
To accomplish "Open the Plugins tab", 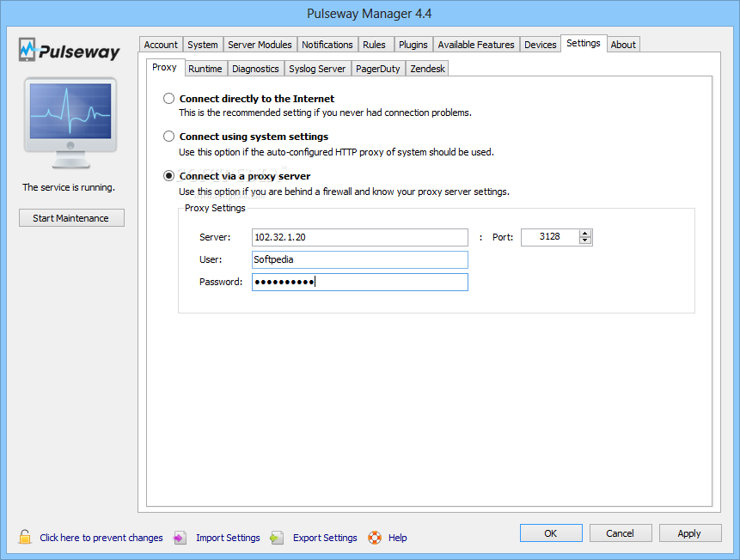I will (x=413, y=45).
